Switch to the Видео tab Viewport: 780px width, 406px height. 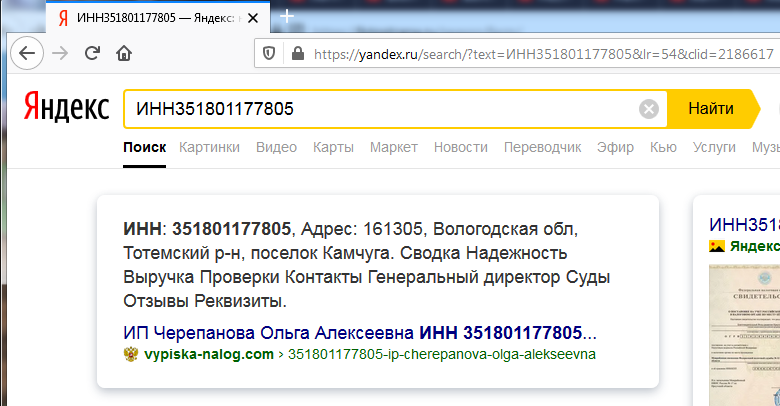[276, 148]
